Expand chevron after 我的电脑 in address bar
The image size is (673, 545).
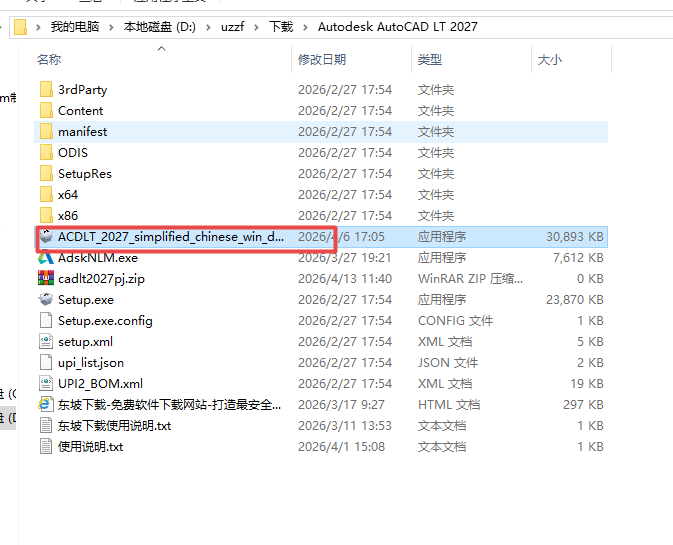click(x=111, y=27)
